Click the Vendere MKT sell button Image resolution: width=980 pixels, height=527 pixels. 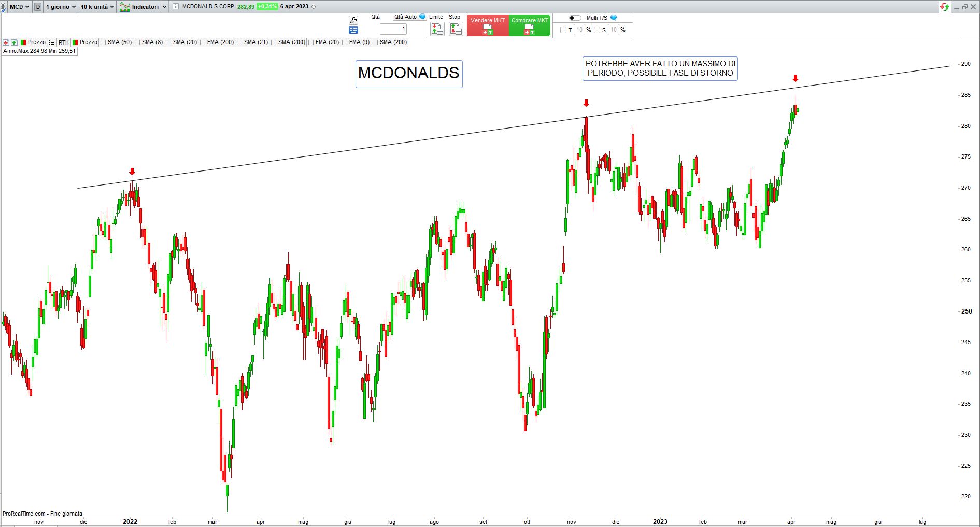(x=488, y=25)
